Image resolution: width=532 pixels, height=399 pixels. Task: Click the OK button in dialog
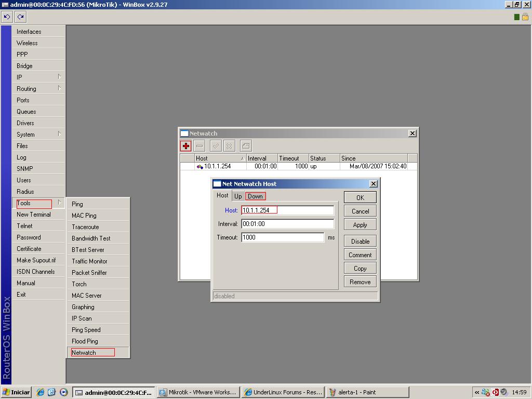tap(360, 197)
